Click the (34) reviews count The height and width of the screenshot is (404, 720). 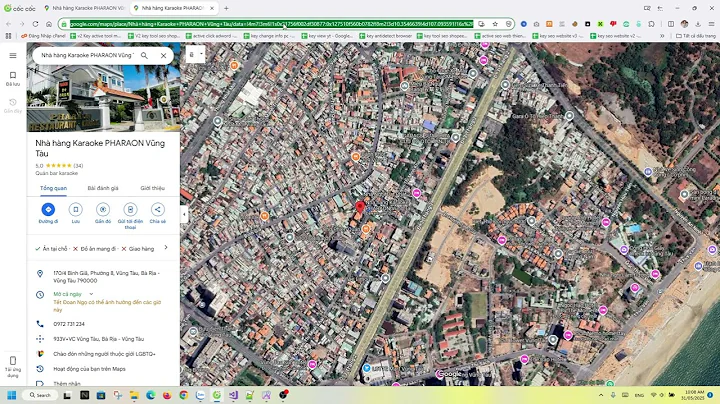tap(78, 166)
